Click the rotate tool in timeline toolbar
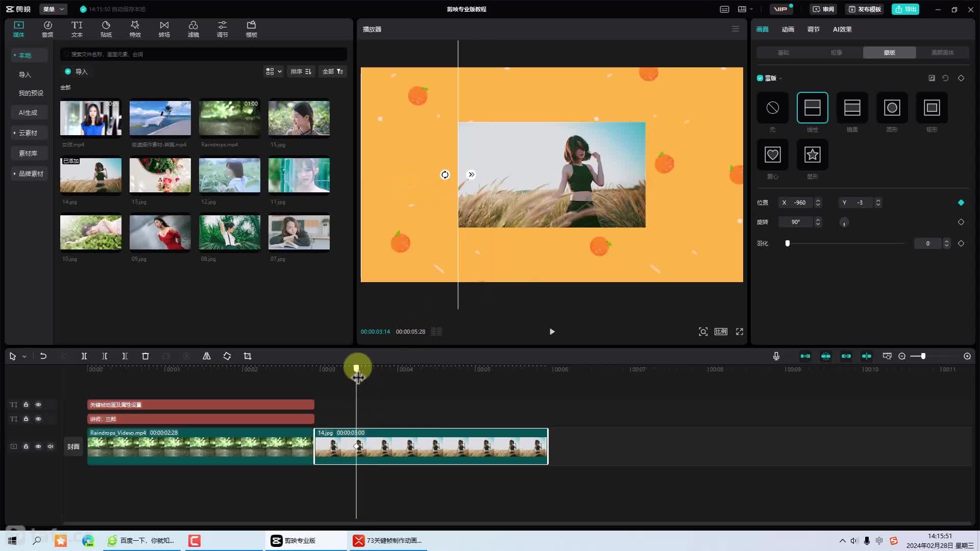 (x=227, y=356)
